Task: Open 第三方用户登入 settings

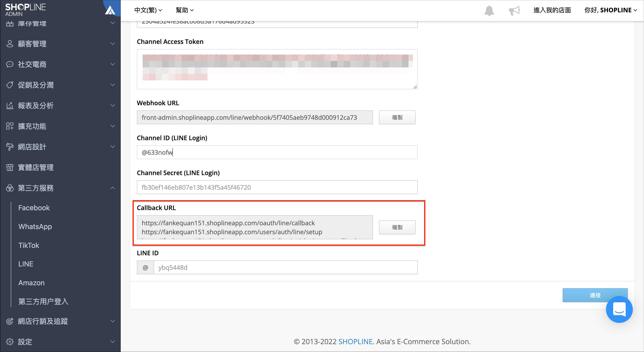Action: click(x=43, y=302)
